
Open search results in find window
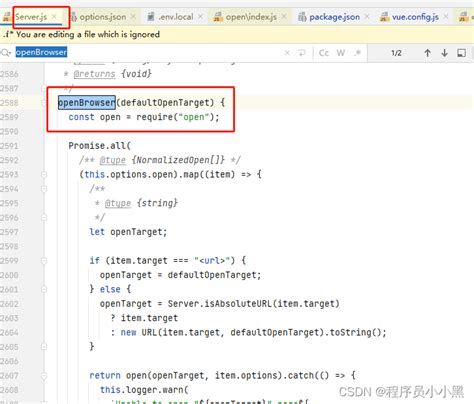point(461,53)
